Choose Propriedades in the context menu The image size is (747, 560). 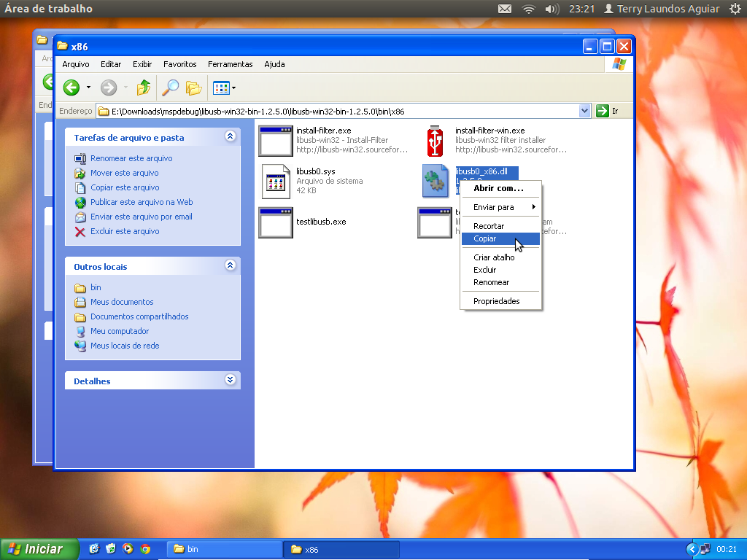pyautogui.click(x=500, y=301)
